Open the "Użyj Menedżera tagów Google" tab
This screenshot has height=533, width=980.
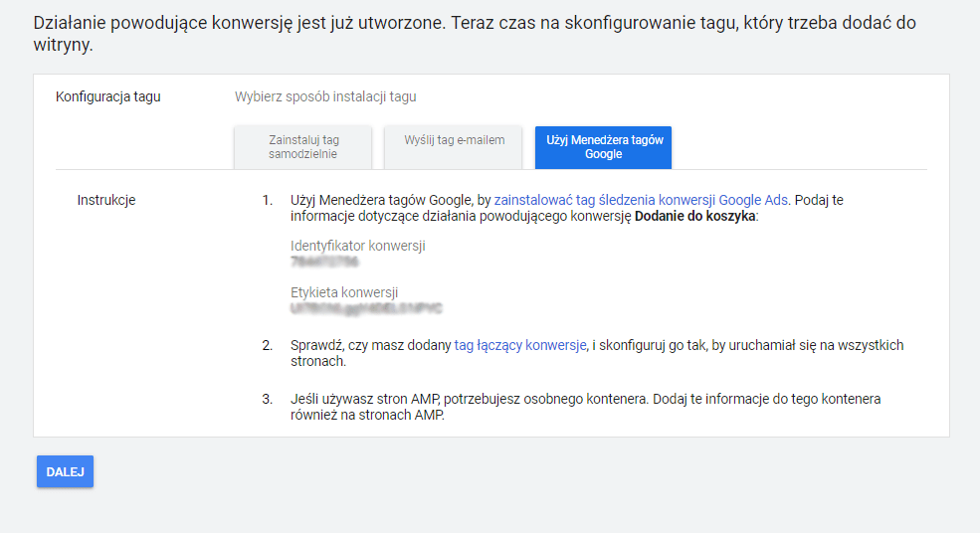click(x=603, y=147)
